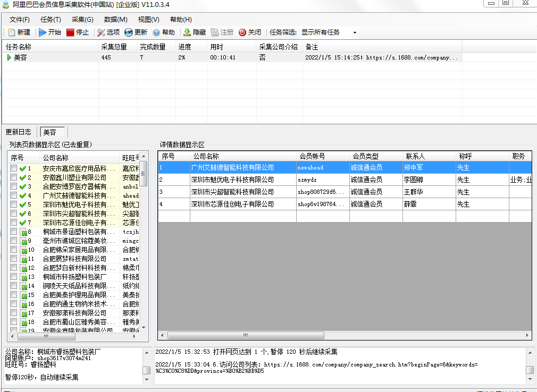Click the 新建 (New) toolbar icon

(x=11, y=32)
